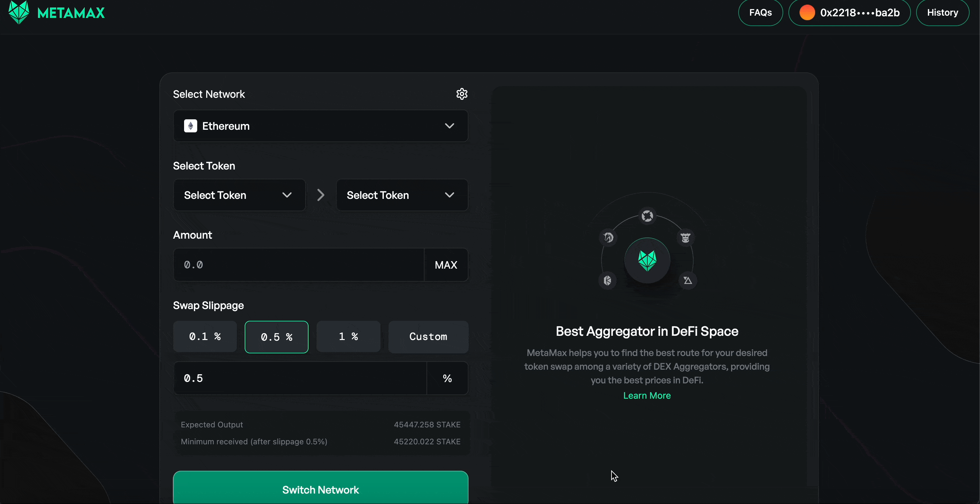The image size is (980, 504).
Task: Open wallet 0x2218....ba2b menu
Action: point(849,13)
